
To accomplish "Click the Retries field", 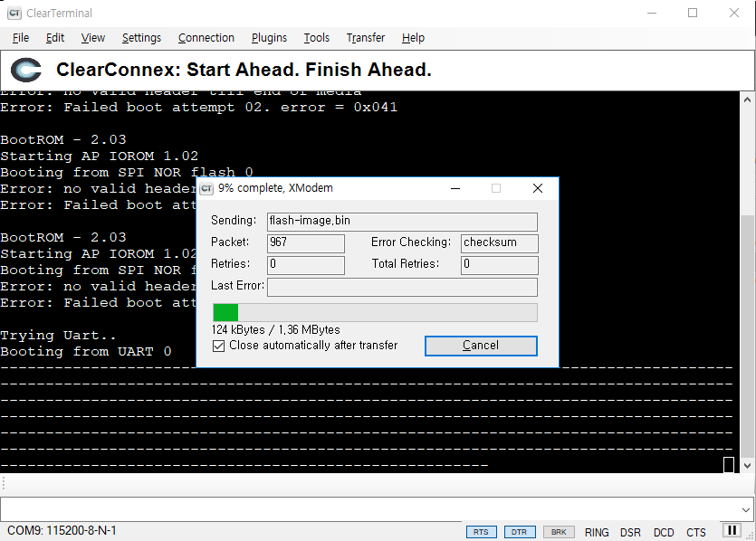I will pos(306,265).
